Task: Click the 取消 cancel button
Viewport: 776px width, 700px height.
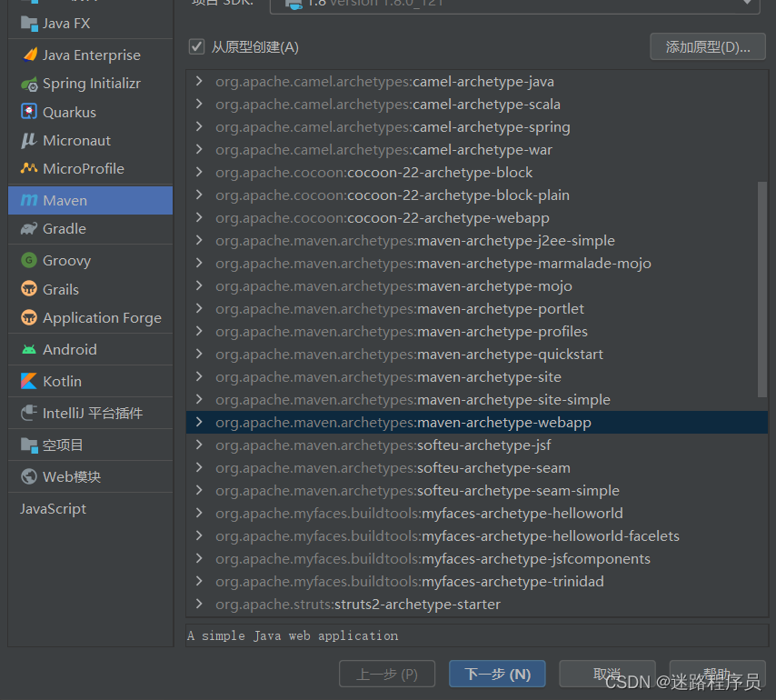Action: [x=607, y=674]
